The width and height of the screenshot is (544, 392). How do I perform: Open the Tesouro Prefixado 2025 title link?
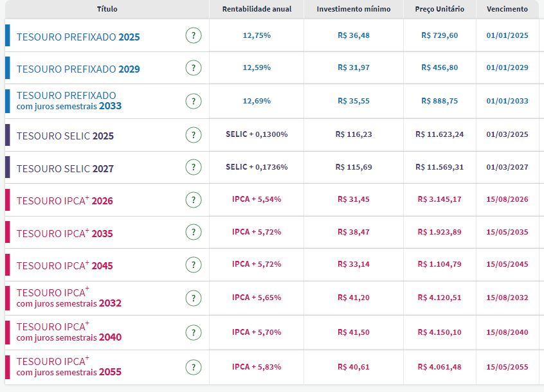[78, 37]
